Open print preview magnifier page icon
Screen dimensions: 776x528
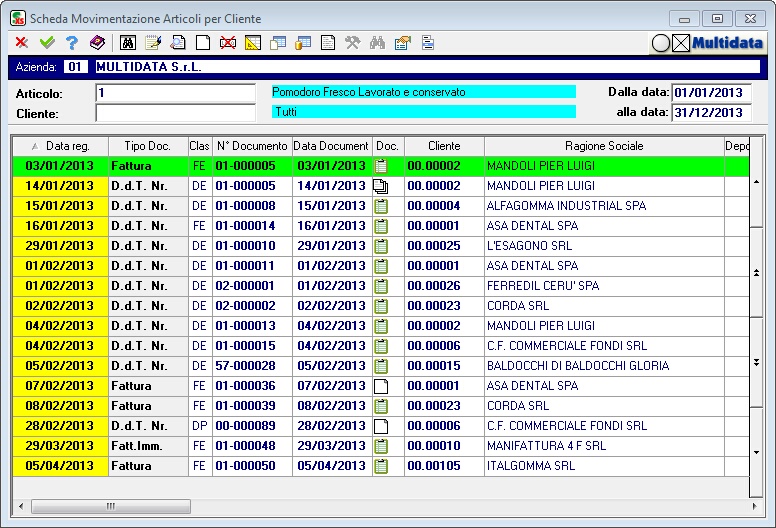178,43
